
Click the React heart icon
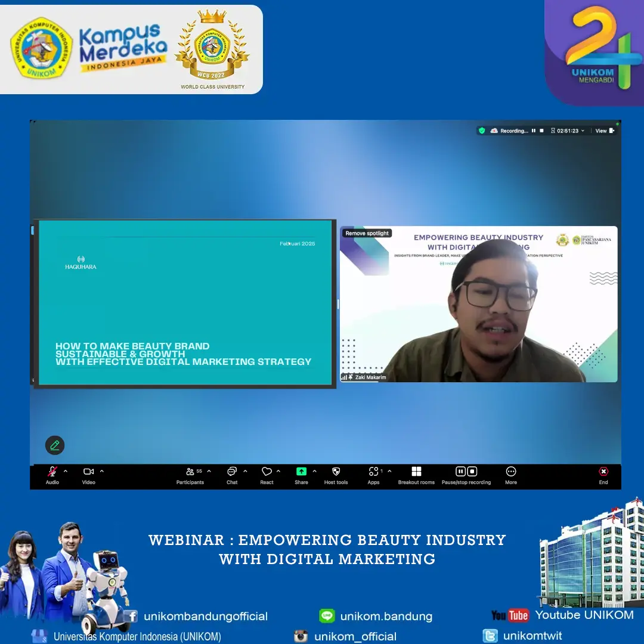tap(267, 472)
